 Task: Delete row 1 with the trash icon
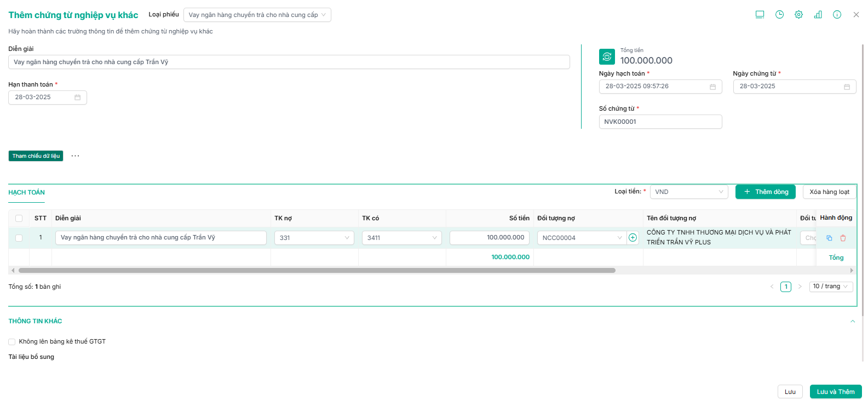[843, 238]
